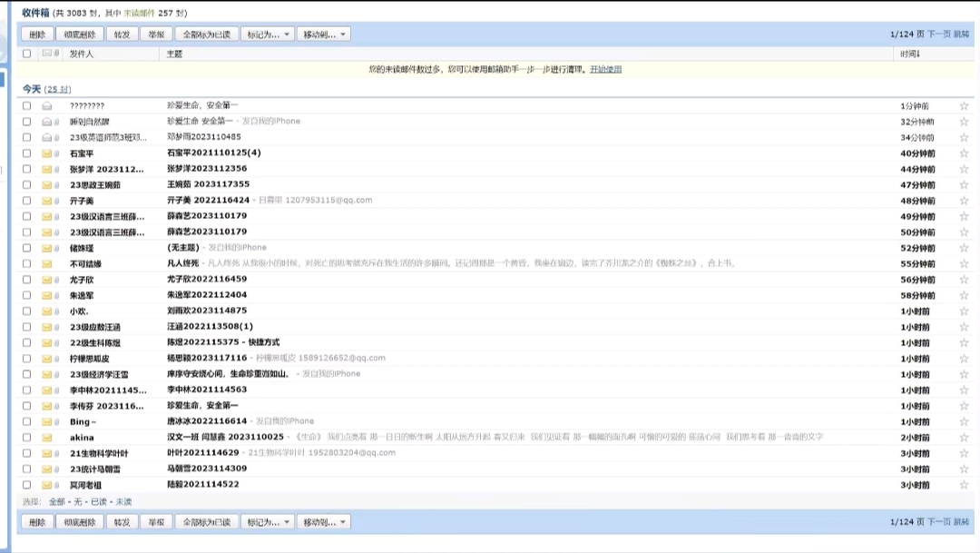Click the attachment clip icon for 朱逸军

click(x=56, y=295)
